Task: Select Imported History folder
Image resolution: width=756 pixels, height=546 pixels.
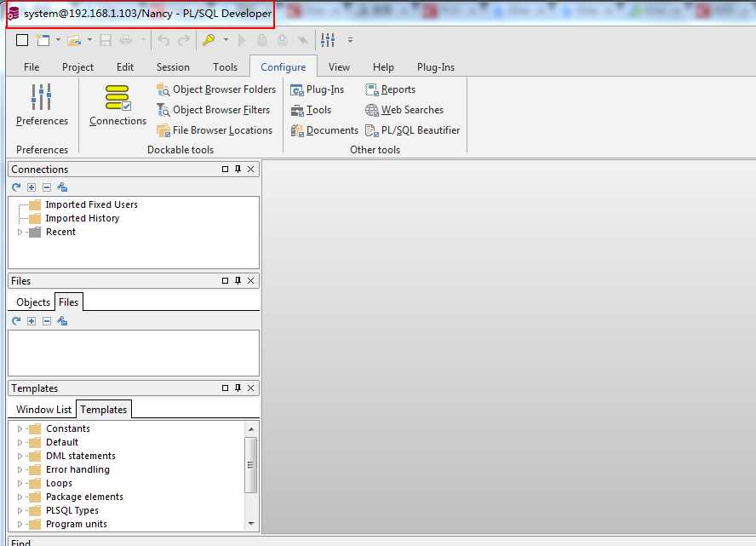Action: pyautogui.click(x=74, y=218)
